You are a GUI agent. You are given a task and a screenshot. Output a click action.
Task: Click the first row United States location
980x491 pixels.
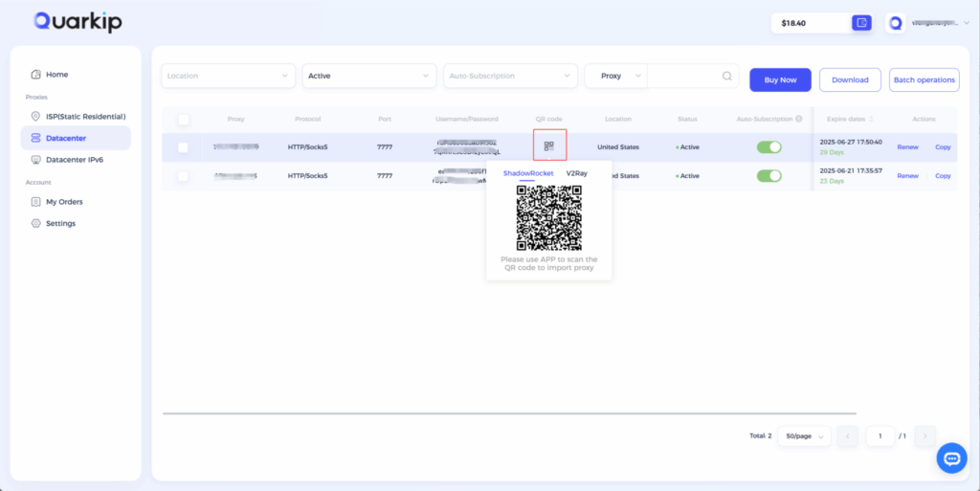pos(617,147)
